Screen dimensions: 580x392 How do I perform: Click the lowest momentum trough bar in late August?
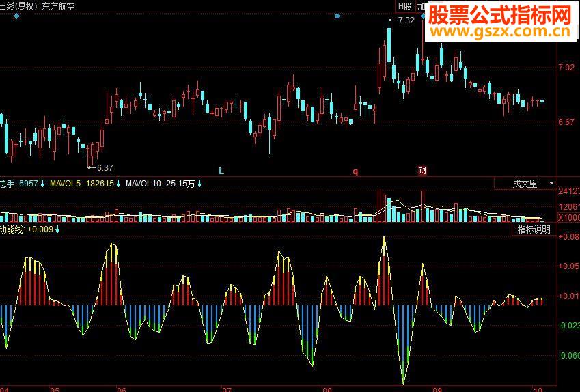(x=403, y=345)
